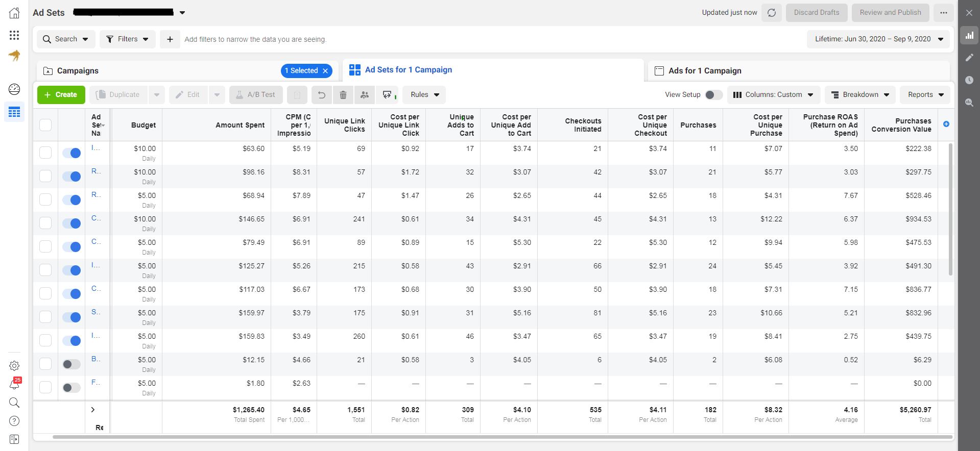The image size is (980, 451).
Task: Open the Settings gear in left sidebar
Action: [14, 365]
